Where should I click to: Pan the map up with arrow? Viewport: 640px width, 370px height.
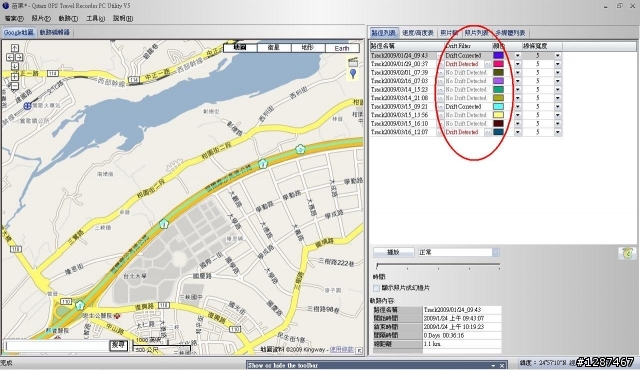14,48
